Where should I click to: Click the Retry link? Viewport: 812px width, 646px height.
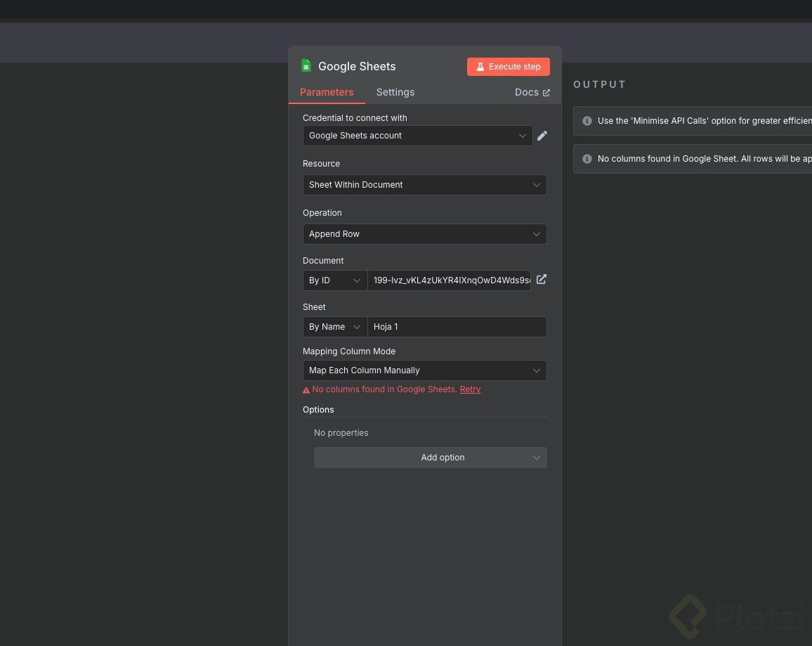[x=470, y=389]
